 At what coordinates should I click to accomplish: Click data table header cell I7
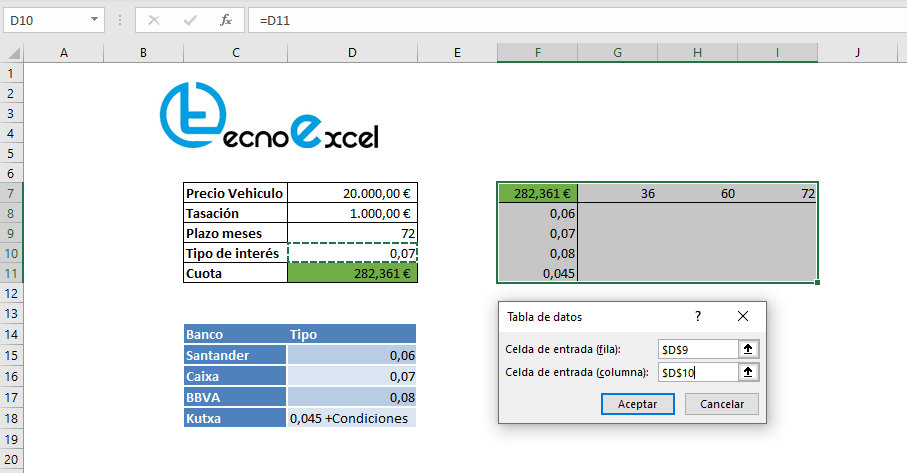point(777,193)
